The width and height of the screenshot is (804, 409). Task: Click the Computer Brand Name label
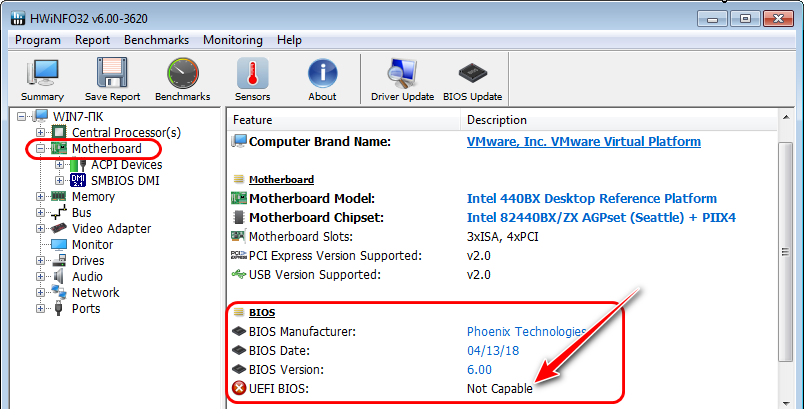(x=320, y=141)
